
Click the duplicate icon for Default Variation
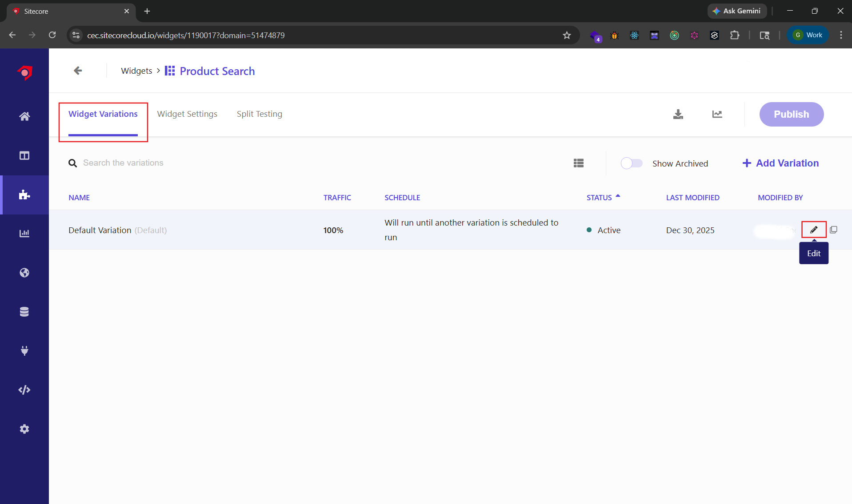833,230
